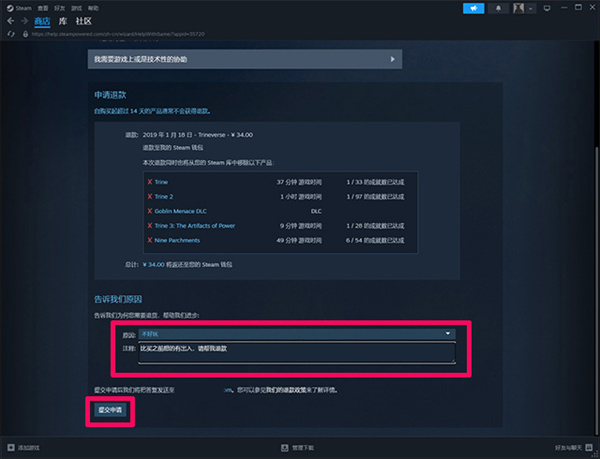Click the 自购买起超过 14 天 notice text
The image size is (600, 459).
pos(152,111)
